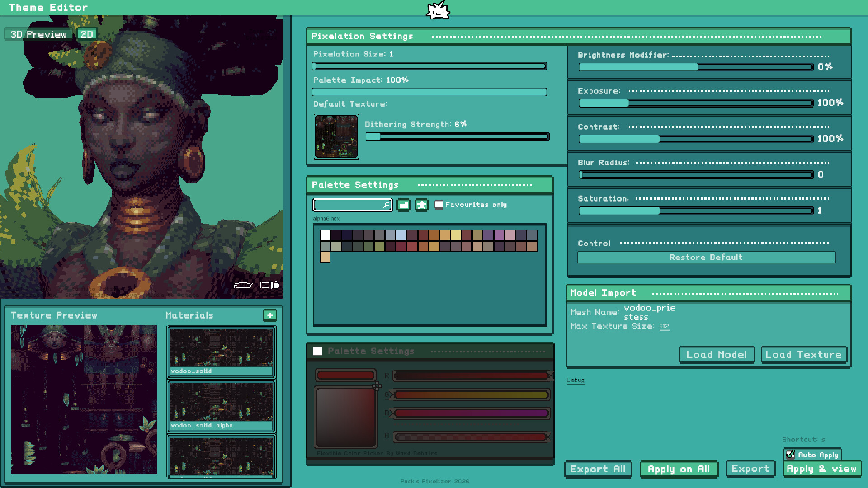The image size is (868, 488).
Task: Click the 512 Max Texture Size link
Action: pos(664,326)
